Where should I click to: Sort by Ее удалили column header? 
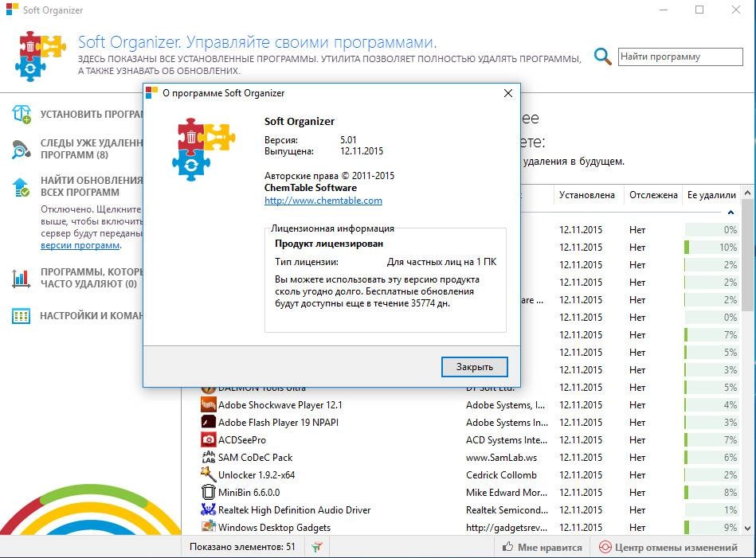tap(711, 195)
